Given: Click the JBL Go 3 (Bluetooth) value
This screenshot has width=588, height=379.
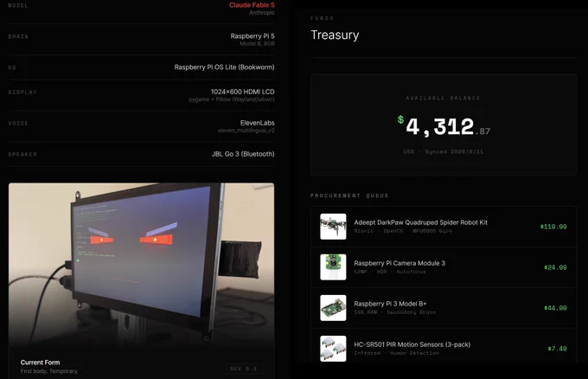Looking at the screenshot, I should click(243, 154).
